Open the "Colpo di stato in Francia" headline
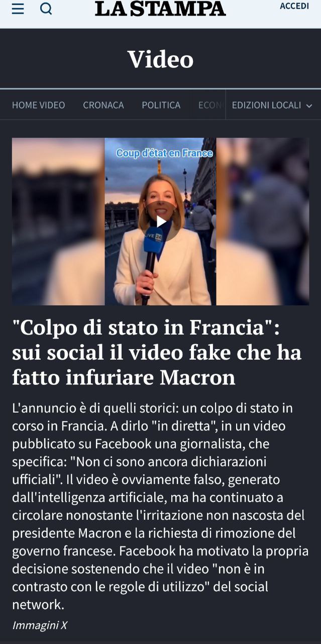This screenshot has width=321, height=644. point(157,353)
